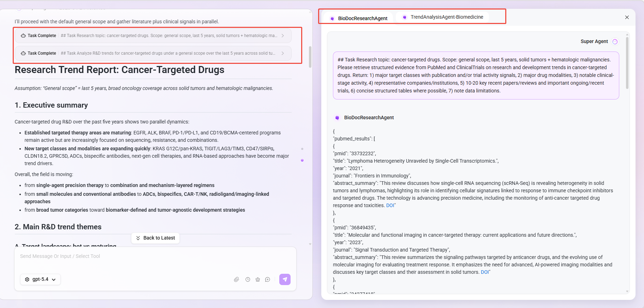Click the gray outline navigation dot

point(302,149)
